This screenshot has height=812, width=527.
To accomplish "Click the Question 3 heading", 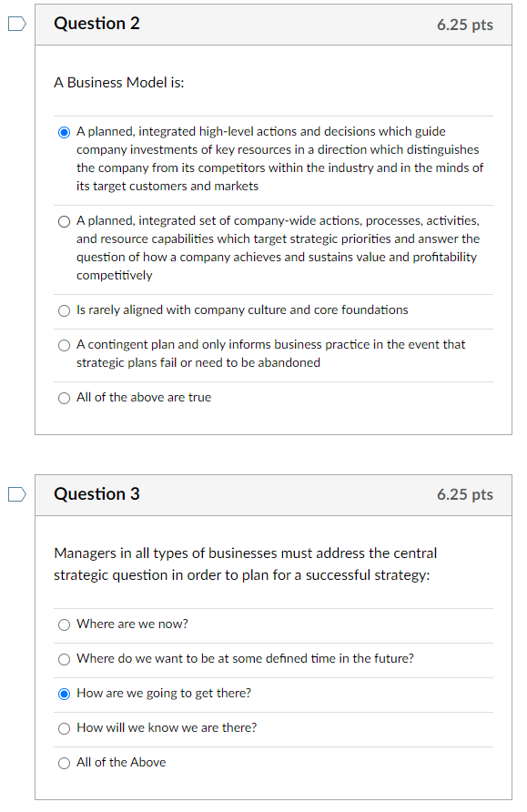I will click(x=96, y=494).
